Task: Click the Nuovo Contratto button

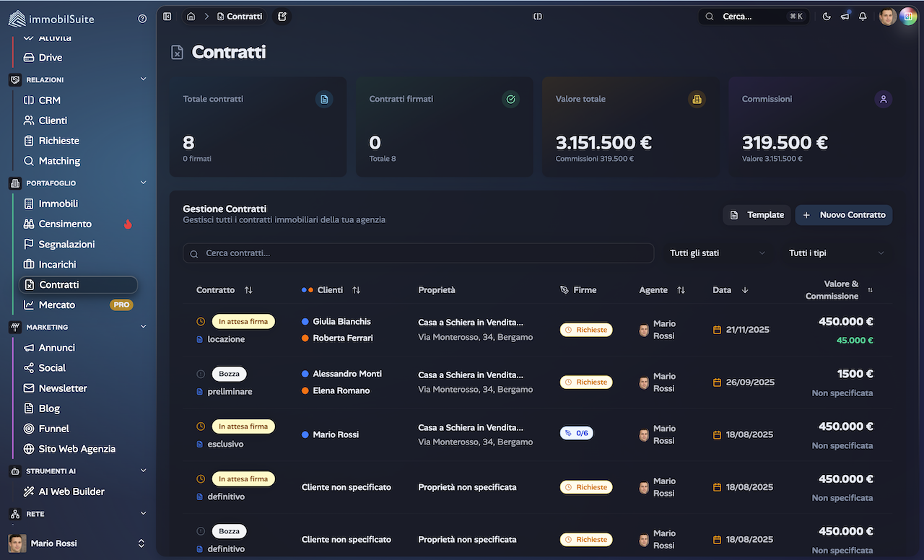Action: coord(844,215)
